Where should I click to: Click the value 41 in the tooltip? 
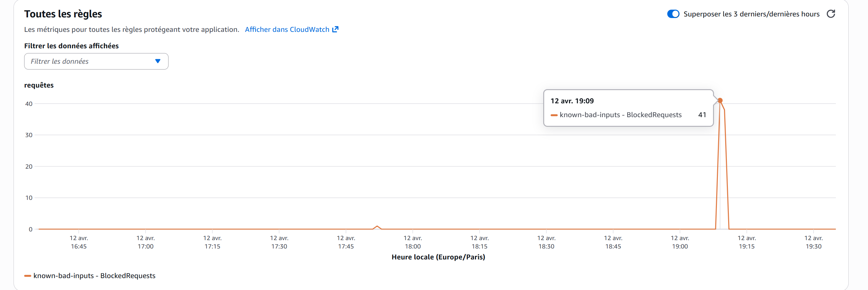(702, 115)
